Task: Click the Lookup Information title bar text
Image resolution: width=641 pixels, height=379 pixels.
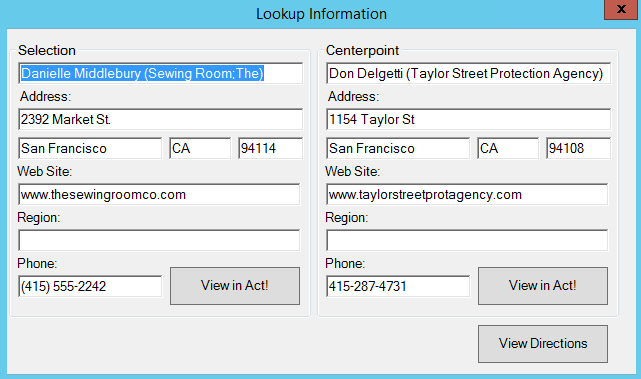Action: coord(321,14)
